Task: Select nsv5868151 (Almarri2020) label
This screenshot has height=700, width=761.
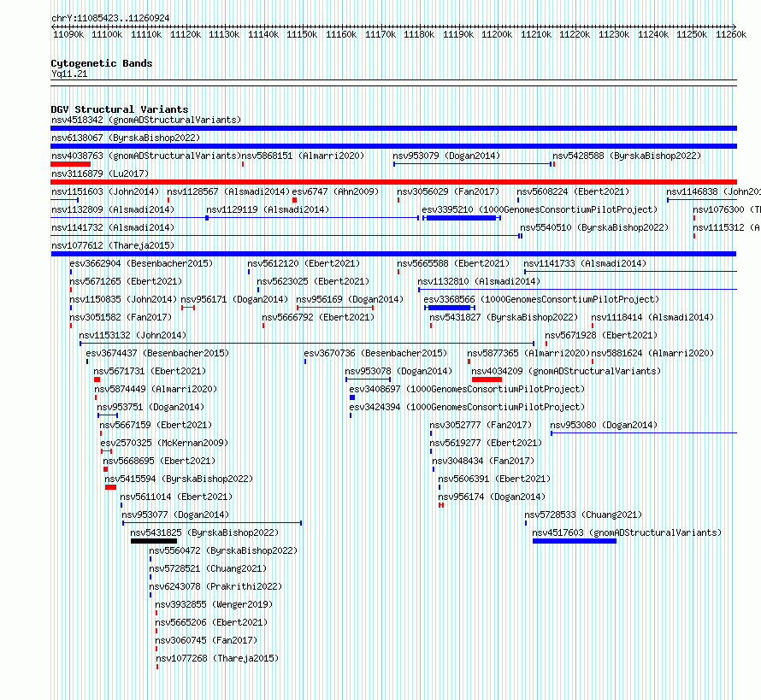Action: click(x=303, y=156)
